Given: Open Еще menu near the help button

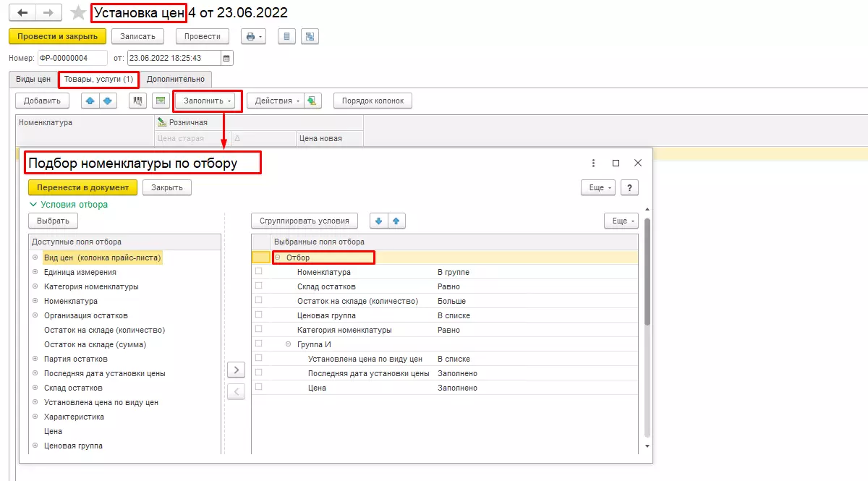Looking at the screenshot, I should coord(600,187).
